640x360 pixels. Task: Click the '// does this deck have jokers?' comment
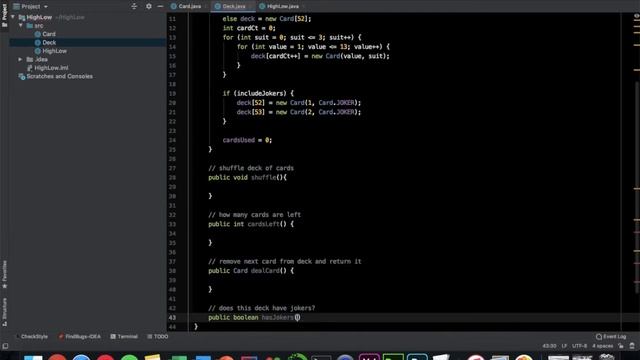pos(262,308)
